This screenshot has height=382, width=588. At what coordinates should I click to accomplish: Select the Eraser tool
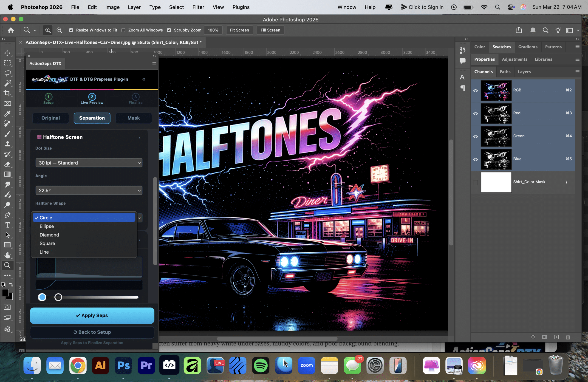[x=7, y=164]
